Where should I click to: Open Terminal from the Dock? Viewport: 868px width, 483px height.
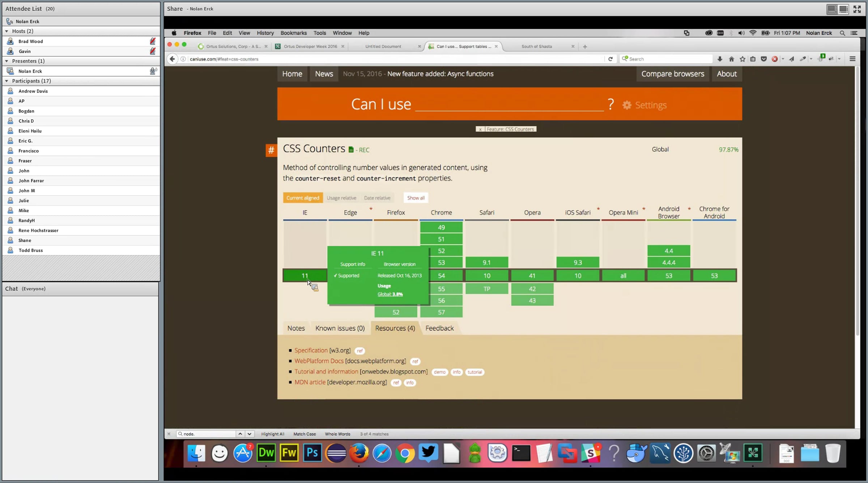click(521, 453)
